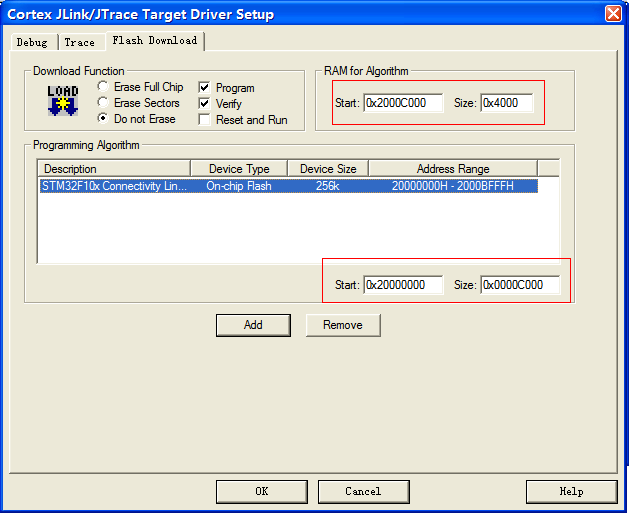Edit RAM for Algorithm Size field

507,103
